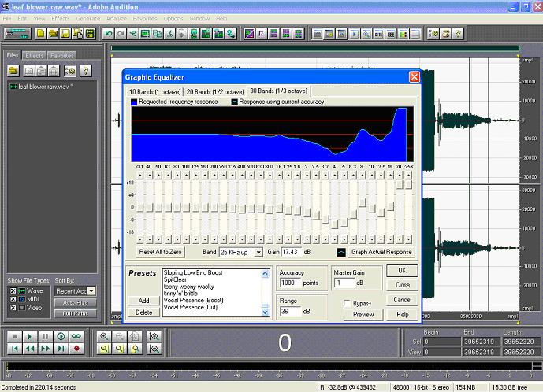Image resolution: width=543 pixels, height=392 pixels.
Task: Click the 4 kHz band slider thumb
Action: tap(334, 224)
